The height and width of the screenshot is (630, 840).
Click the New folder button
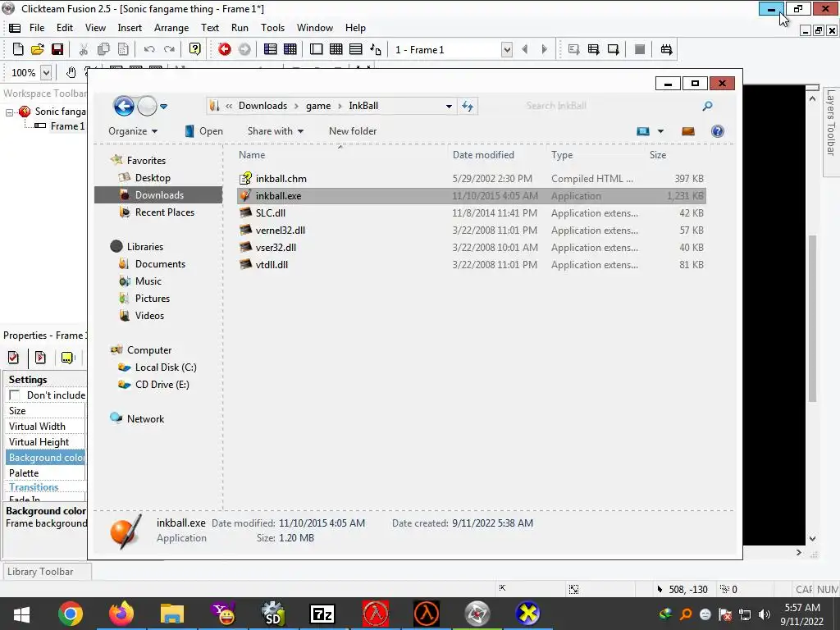pyautogui.click(x=353, y=131)
